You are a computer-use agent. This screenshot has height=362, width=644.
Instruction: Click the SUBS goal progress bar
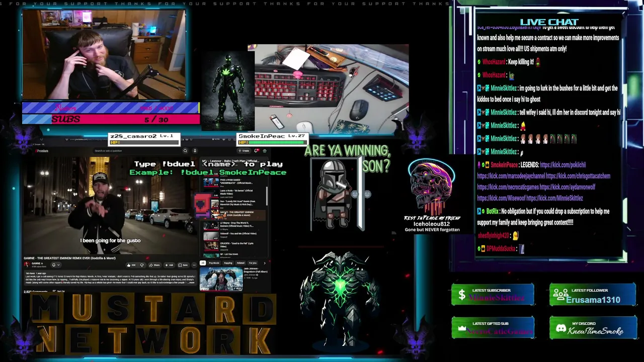coord(111,119)
